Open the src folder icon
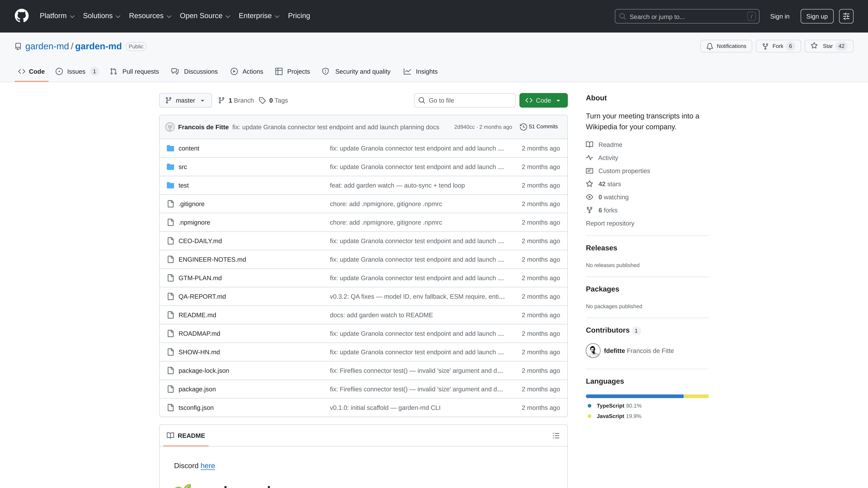868x488 pixels. click(170, 167)
